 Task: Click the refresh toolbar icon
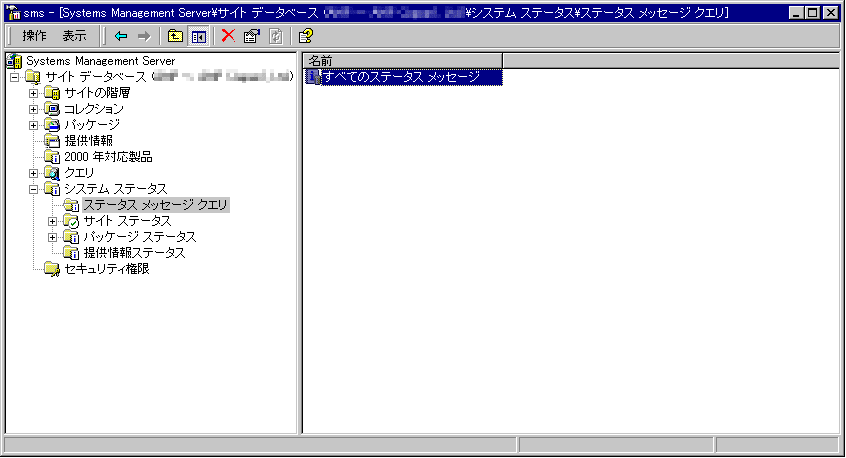pyautogui.click(x=276, y=36)
